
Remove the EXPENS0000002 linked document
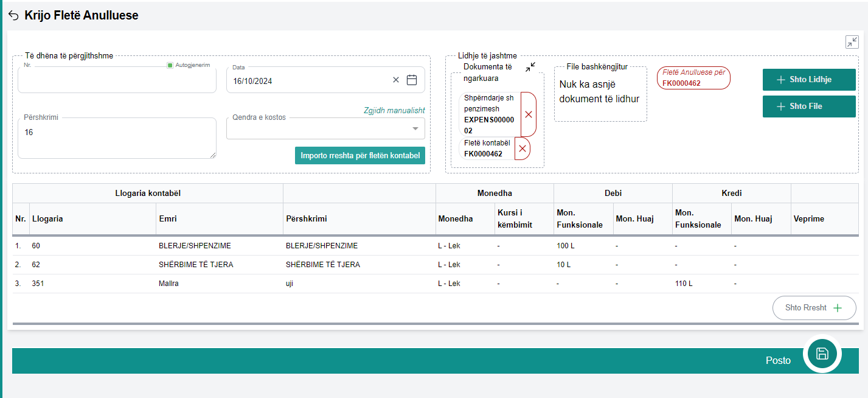(528, 114)
